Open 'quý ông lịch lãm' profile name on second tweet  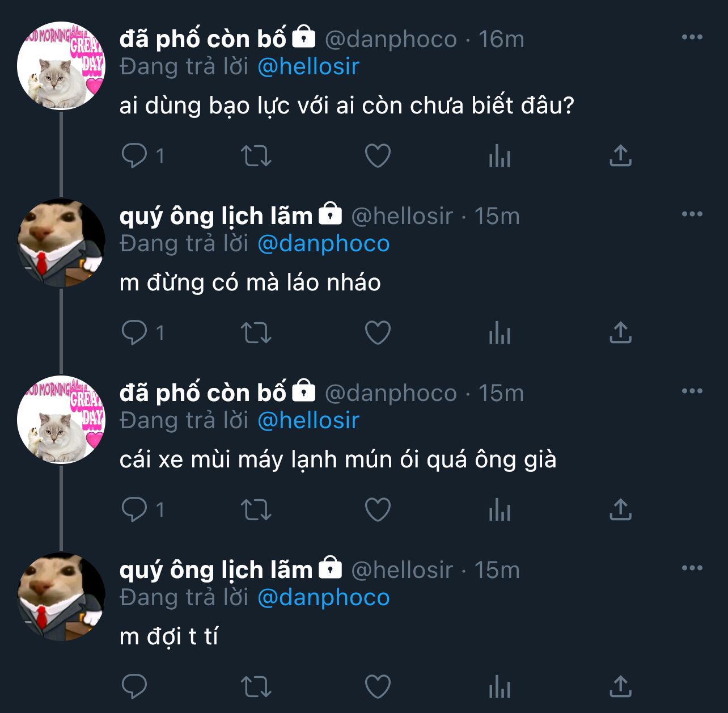(216, 216)
